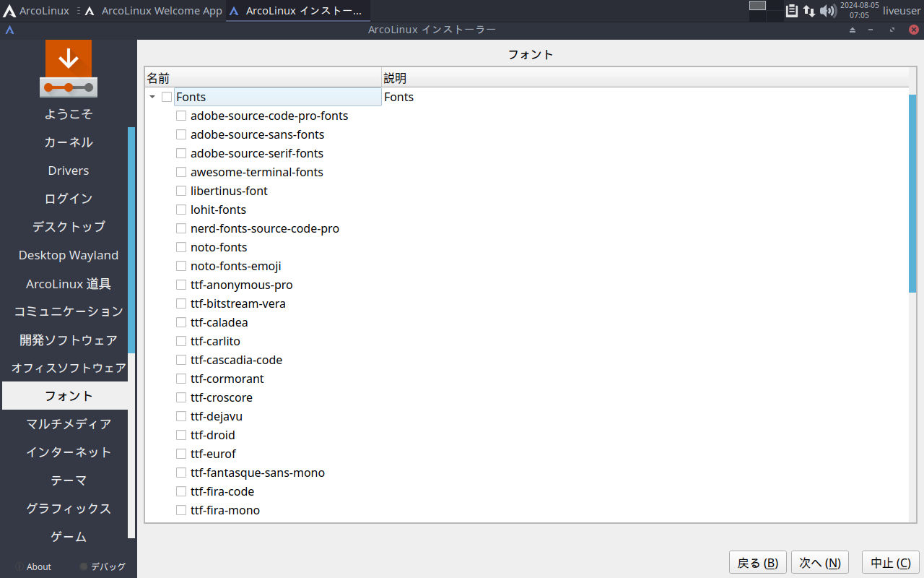The height and width of the screenshot is (578, 924).
Task: Select ttf-eurof row
Action: coord(213,454)
